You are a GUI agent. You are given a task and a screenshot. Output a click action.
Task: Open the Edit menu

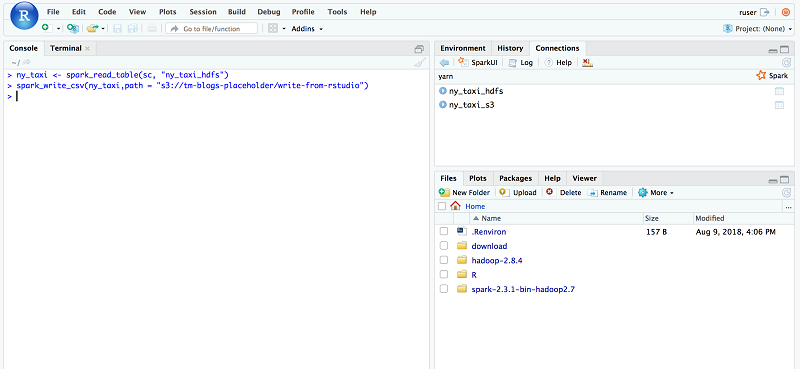[x=79, y=12]
